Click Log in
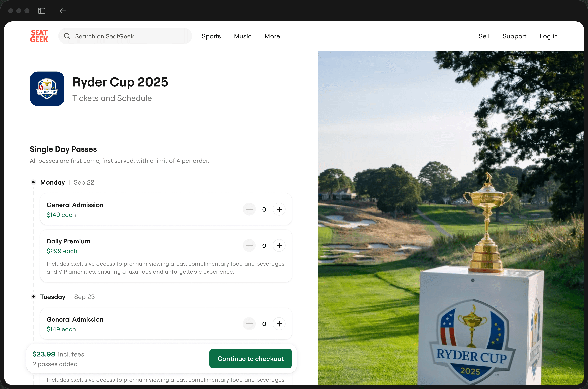The width and height of the screenshot is (588, 389). click(x=549, y=36)
